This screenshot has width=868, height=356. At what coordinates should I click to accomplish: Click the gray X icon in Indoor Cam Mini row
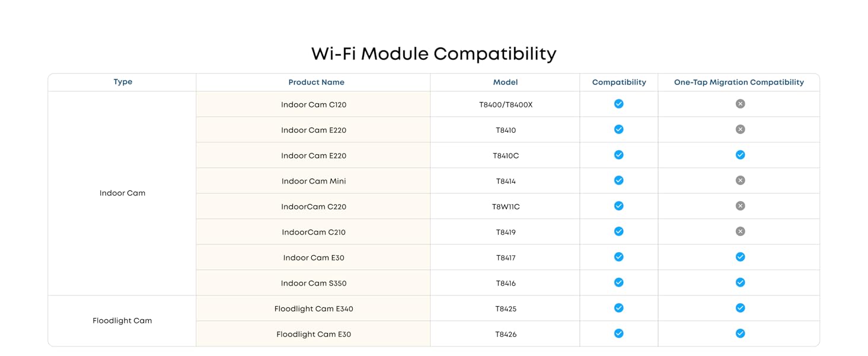pos(740,180)
